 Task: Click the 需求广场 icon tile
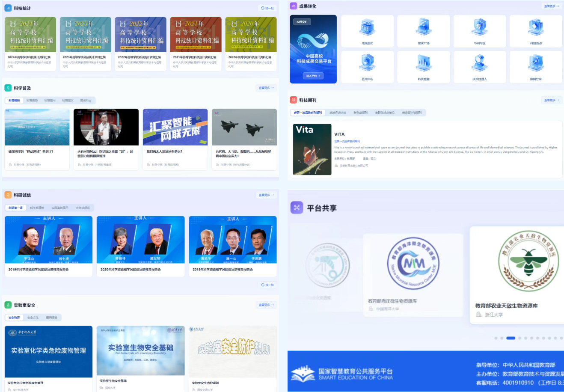[423, 30]
